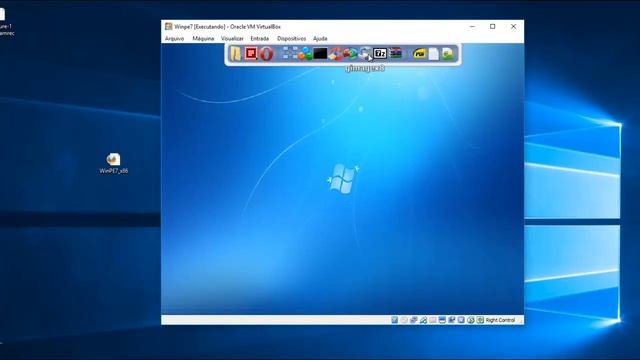Image resolution: width=640 pixels, height=360 pixels.
Task: Click the Right Control host key label
Action: pyautogui.click(x=500, y=320)
